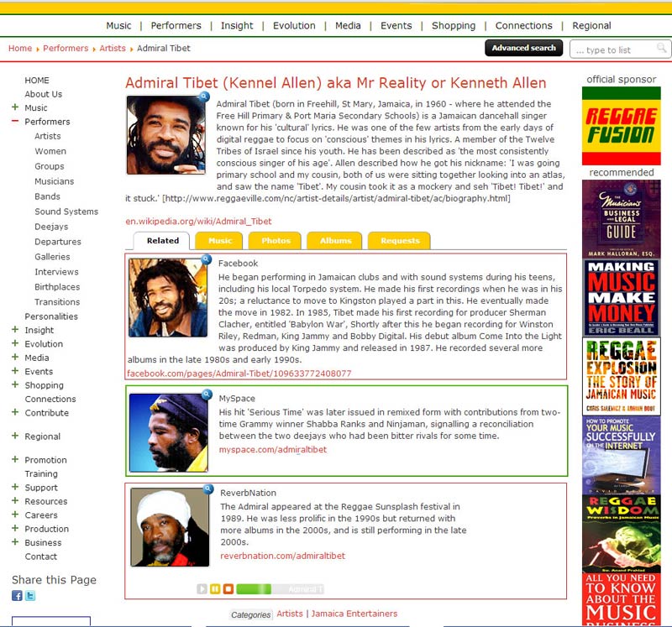Expand the Evolution sidebar section
Screen dimensions: 672x627
15,343
